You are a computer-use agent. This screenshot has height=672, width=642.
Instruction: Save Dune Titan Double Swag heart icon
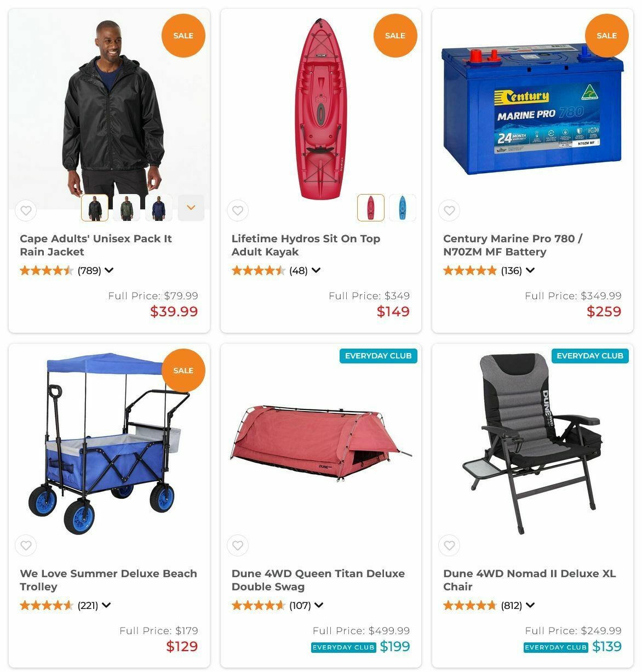(238, 545)
